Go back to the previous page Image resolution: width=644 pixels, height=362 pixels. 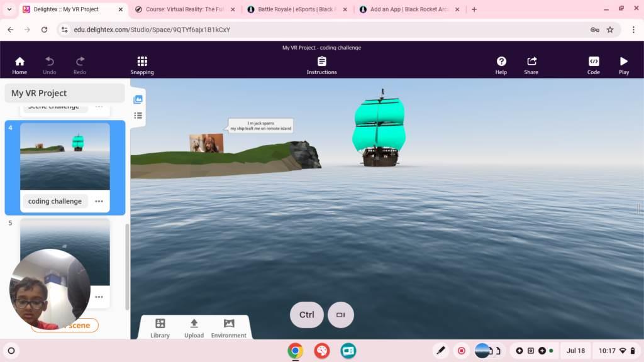10,30
